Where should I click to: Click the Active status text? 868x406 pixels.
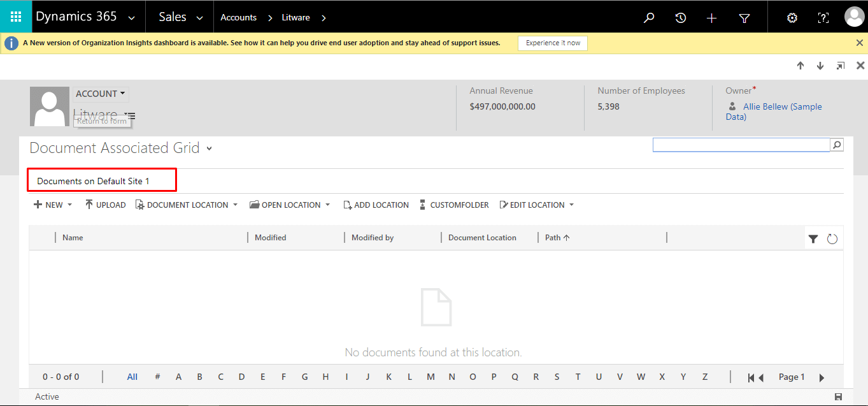coord(47,396)
